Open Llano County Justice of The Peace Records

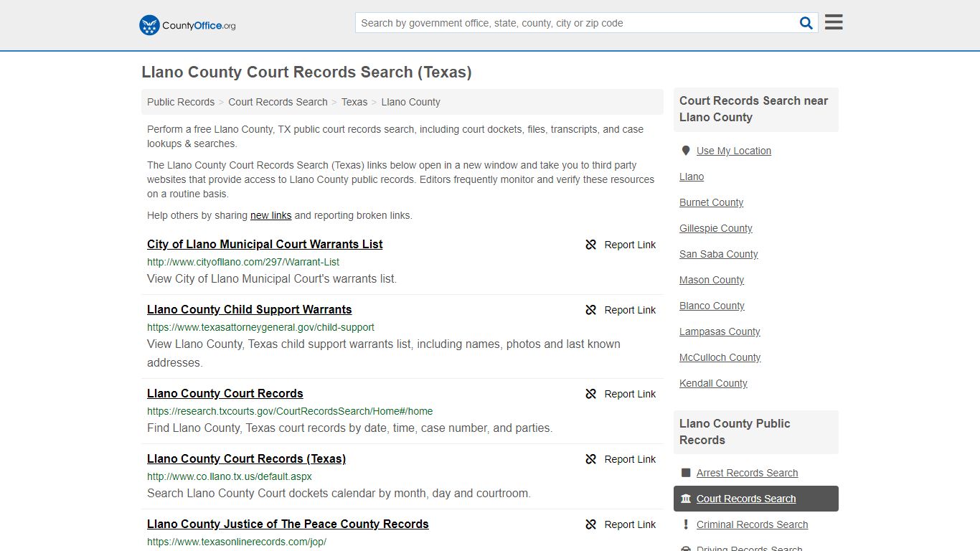288,524
